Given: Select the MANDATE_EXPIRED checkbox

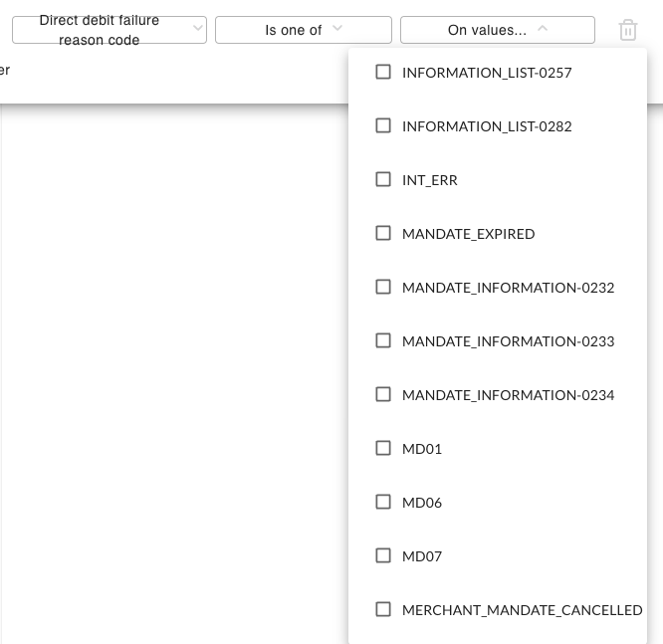Looking at the screenshot, I should coord(383,233).
